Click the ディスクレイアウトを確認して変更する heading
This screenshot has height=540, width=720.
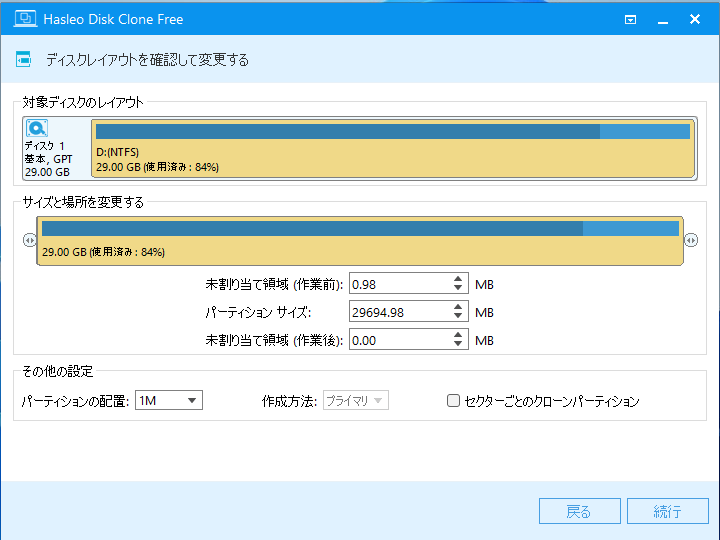tap(147, 60)
